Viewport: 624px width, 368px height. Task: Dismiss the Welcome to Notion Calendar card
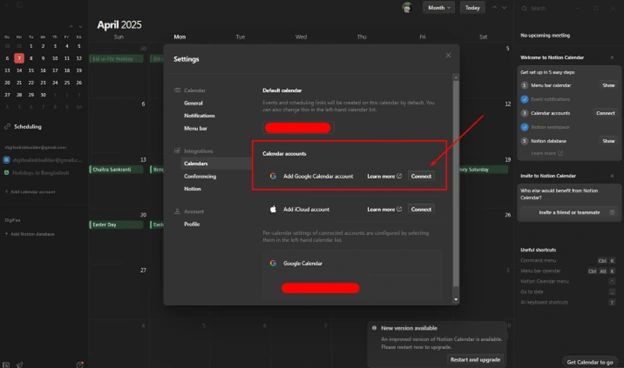tap(612, 58)
